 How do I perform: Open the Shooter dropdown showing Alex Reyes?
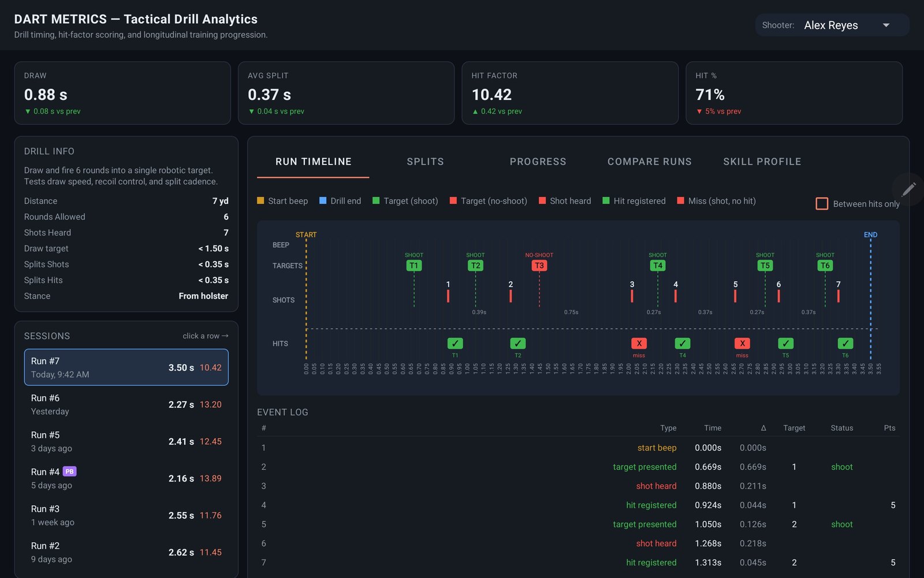tap(832, 25)
